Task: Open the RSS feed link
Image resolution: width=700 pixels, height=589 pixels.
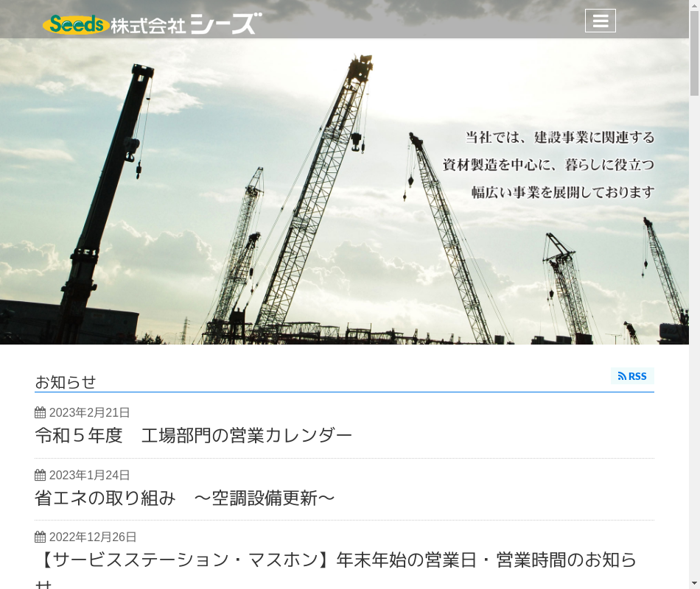Action: click(632, 376)
